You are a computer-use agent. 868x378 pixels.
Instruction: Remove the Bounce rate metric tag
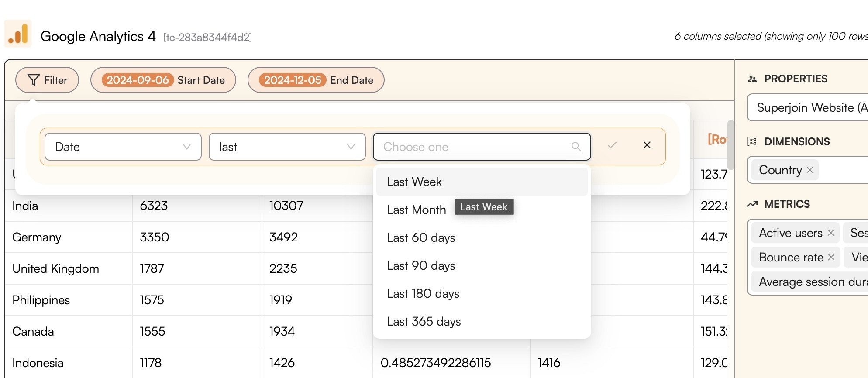(x=831, y=257)
